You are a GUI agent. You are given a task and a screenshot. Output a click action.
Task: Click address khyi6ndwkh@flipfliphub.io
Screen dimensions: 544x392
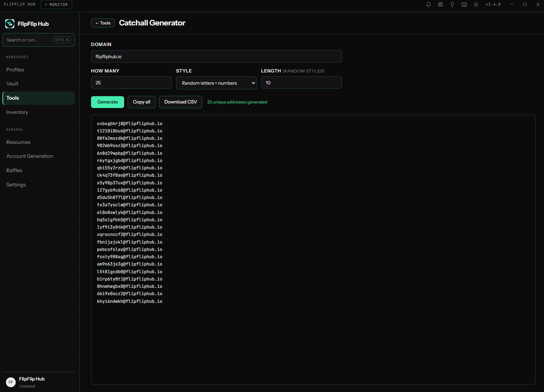click(x=130, y=301)
